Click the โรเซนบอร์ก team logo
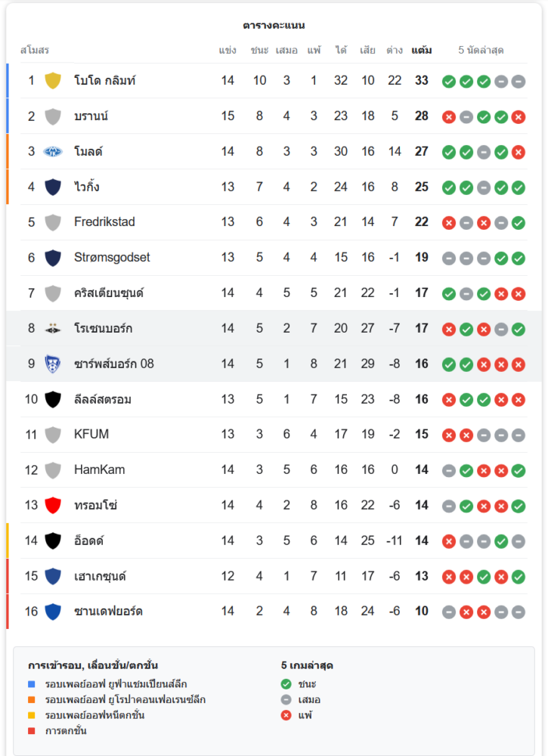 [53, 328]
